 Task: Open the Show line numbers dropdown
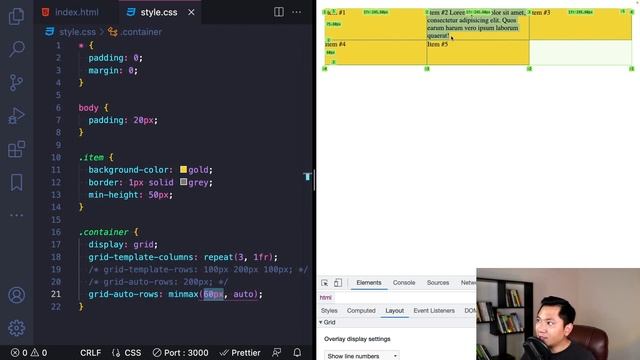point(362,356)
